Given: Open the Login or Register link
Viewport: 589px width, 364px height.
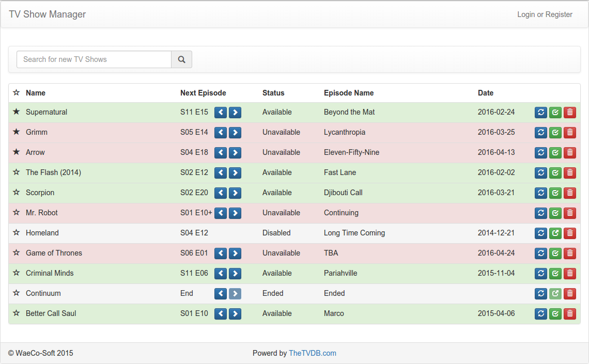Looking at the screenshot, I should [545, 14].
